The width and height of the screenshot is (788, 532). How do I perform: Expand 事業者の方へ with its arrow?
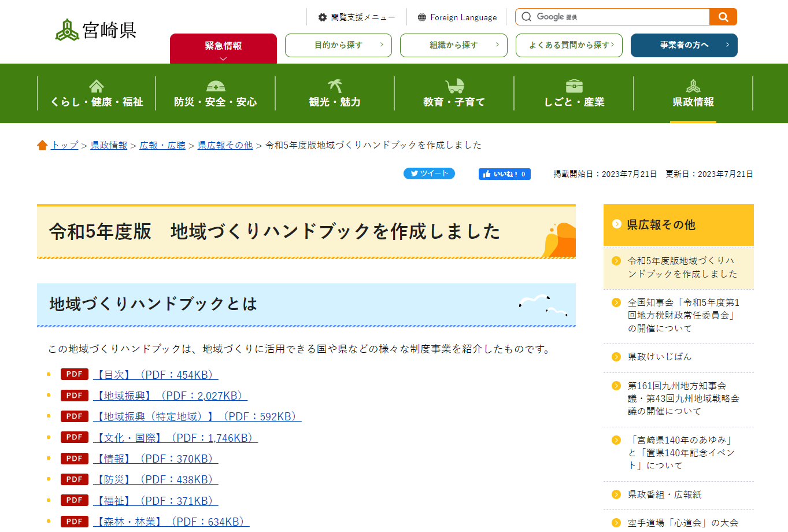[728, 45]
